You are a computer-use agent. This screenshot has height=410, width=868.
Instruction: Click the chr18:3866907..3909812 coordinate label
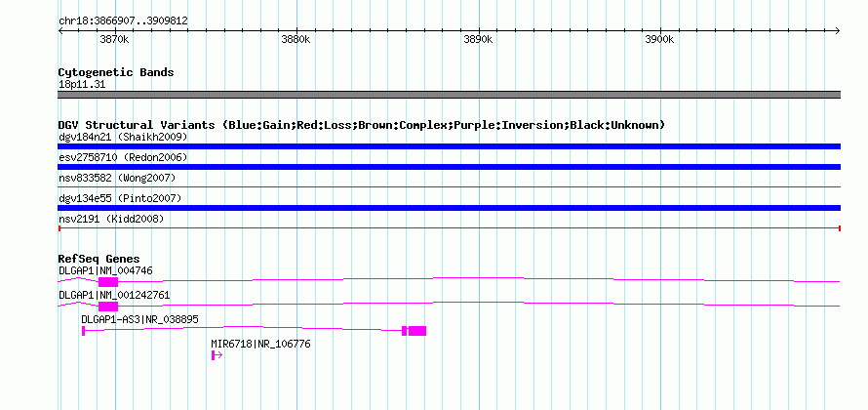pyautogui.click(x=123, y=21)
